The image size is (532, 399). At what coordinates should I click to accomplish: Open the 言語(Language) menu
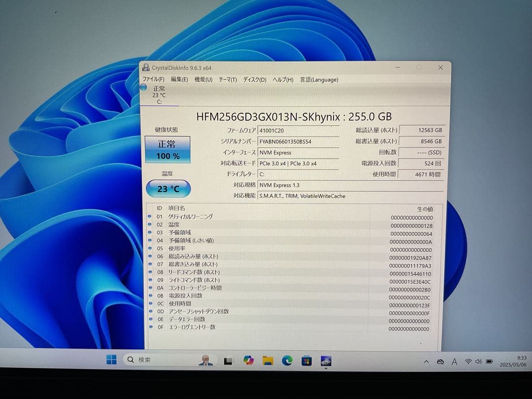319,79
